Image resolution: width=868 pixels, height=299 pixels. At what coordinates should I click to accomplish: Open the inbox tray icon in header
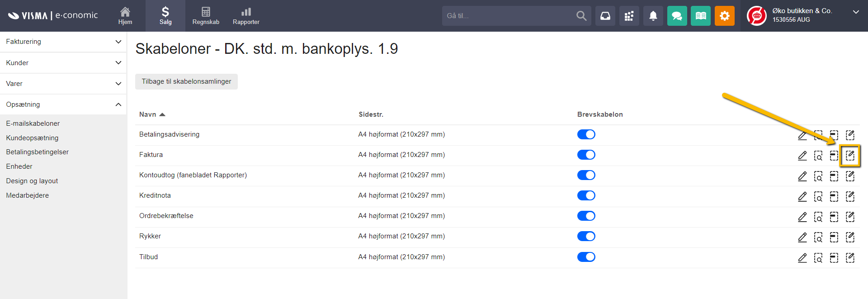605,16
